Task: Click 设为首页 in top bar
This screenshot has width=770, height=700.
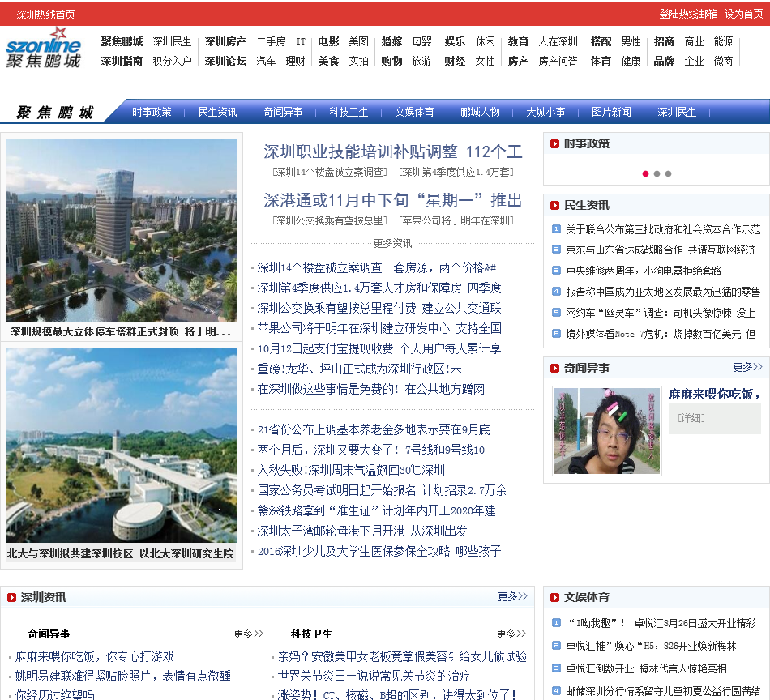Action: [744, 14]
